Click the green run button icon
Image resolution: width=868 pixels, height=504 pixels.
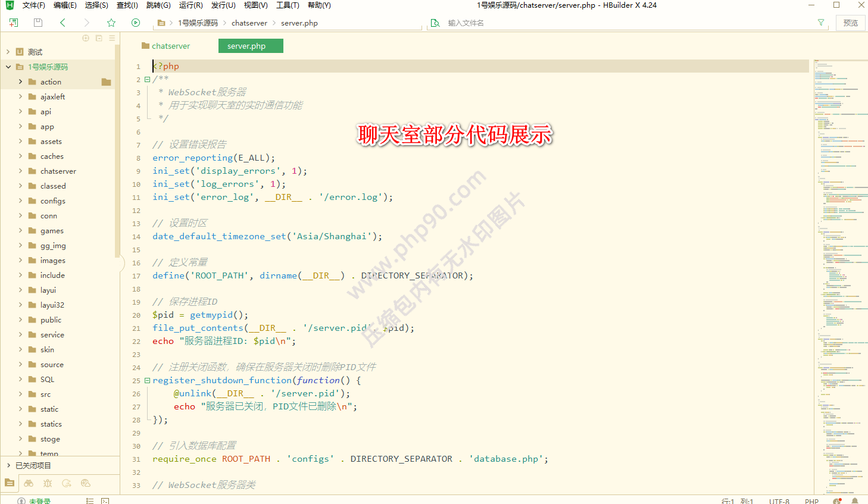136,23
